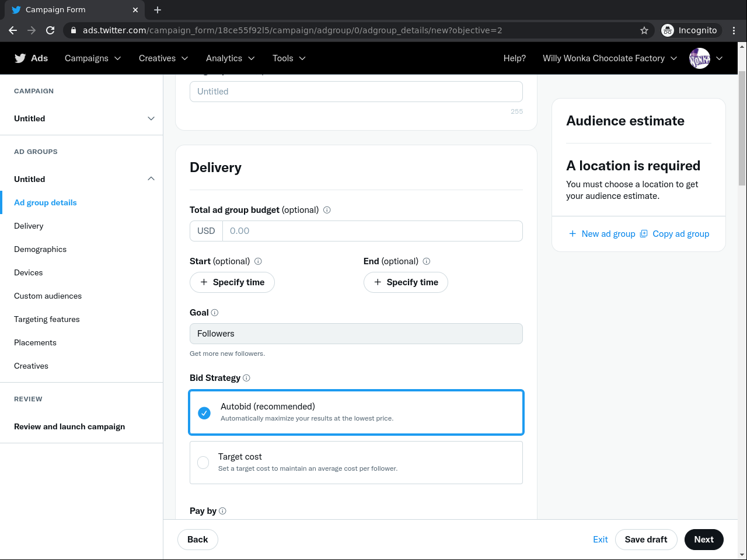Open the Willy Wonka Chocolate Factory account dropdown
The image size is (747, 560).
609,58
